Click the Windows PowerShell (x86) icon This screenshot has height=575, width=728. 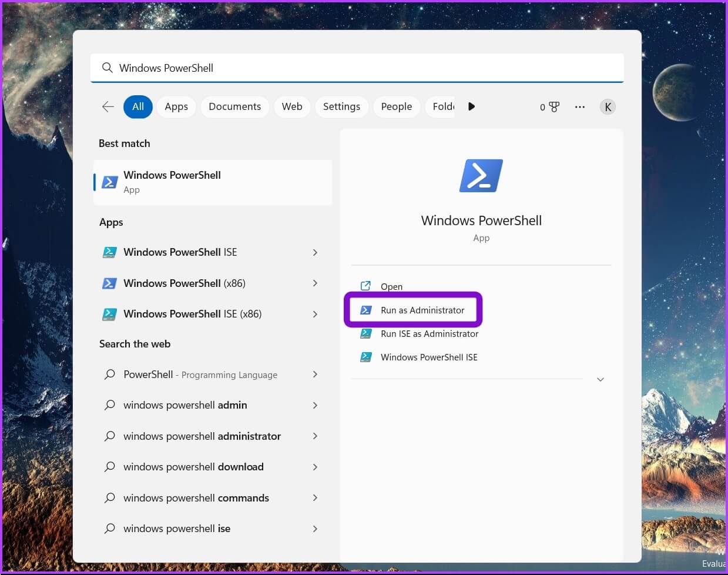109,283
